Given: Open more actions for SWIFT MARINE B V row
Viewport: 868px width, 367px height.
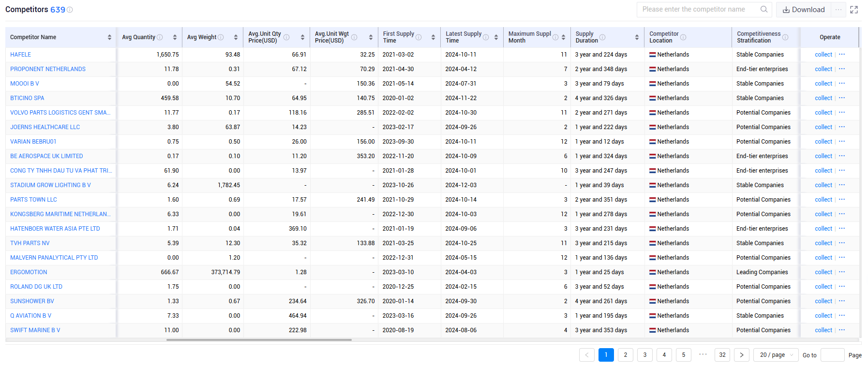Looking at the screenshot, I should pyautogui.click(x=842, y=330).
